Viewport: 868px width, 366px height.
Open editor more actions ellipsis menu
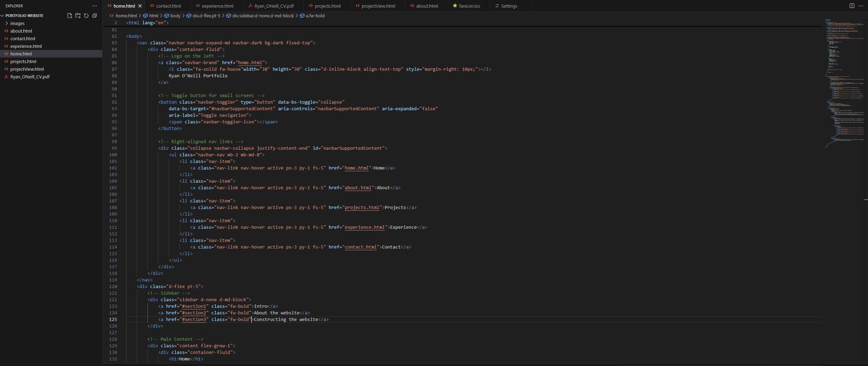coord(861,6)
